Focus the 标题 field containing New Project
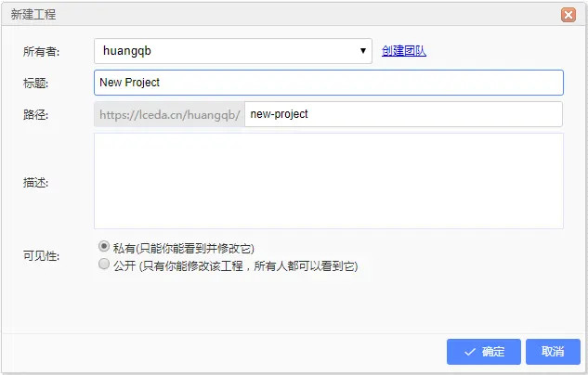This screenshot has height=375, width=588. tap(329, 83)
